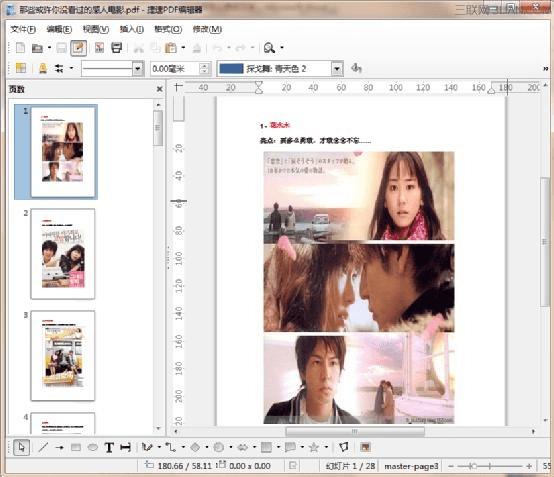Click the arrow style icon

59,68
